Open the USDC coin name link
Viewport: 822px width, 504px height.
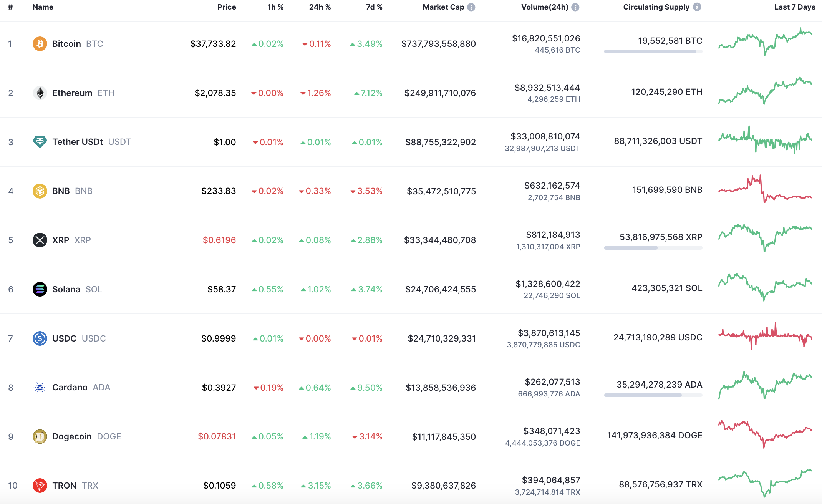click(65, 338)
